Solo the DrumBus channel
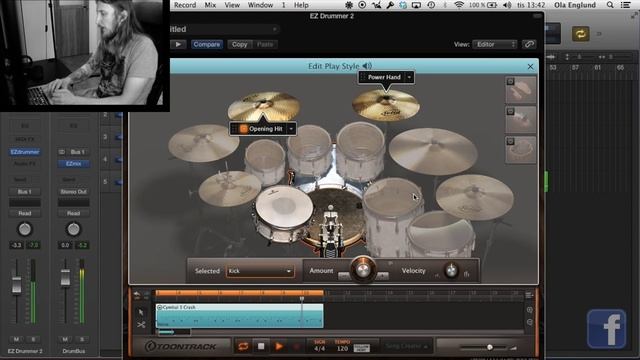Screen dimensions: 640x360 pyautogui.click(x=82, y=339)
